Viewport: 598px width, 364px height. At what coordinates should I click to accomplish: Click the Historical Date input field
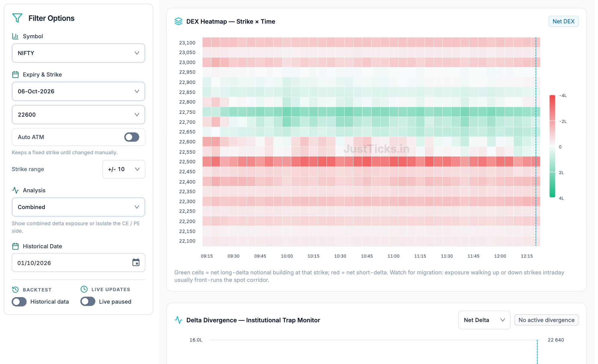tap(78, 263)
